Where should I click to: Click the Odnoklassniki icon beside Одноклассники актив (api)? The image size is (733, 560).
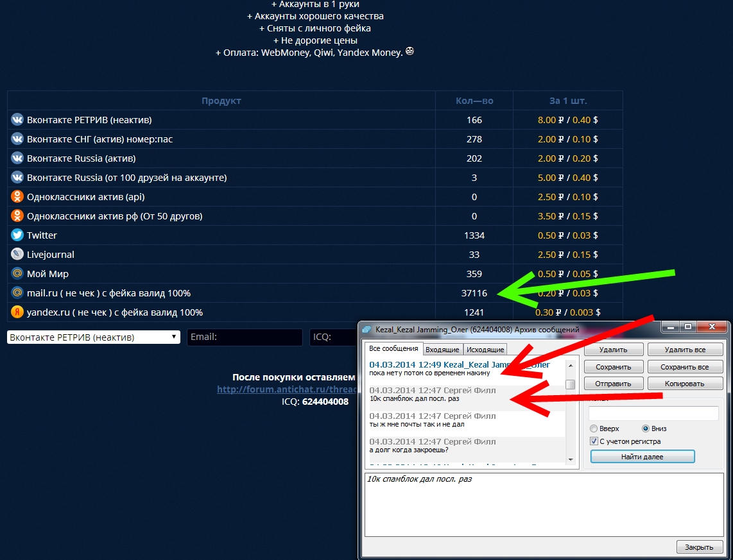tap(17, 197)
